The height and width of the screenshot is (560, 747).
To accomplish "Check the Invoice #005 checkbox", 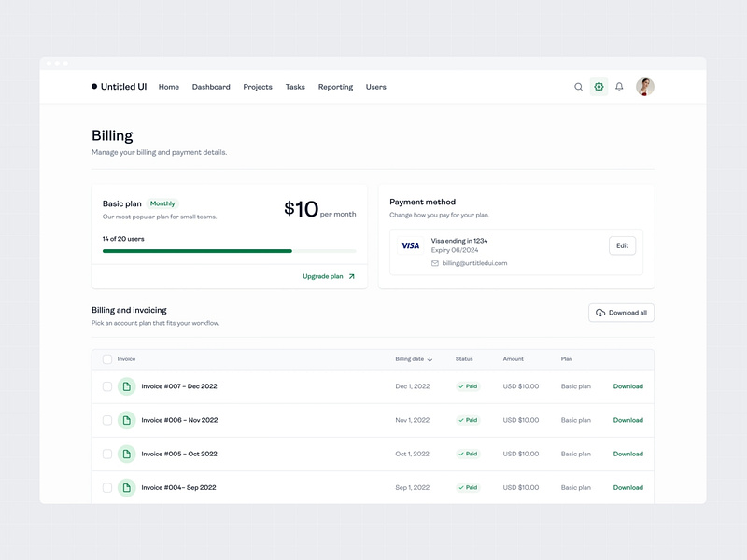I will tap(107, 454).
